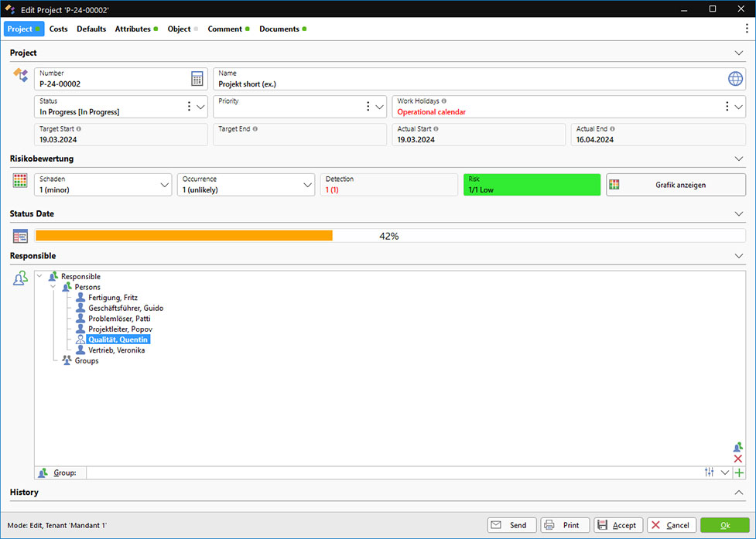756x539 pixels.
Task: Click the calculator icon in Number field
Action: click(197, 79)
